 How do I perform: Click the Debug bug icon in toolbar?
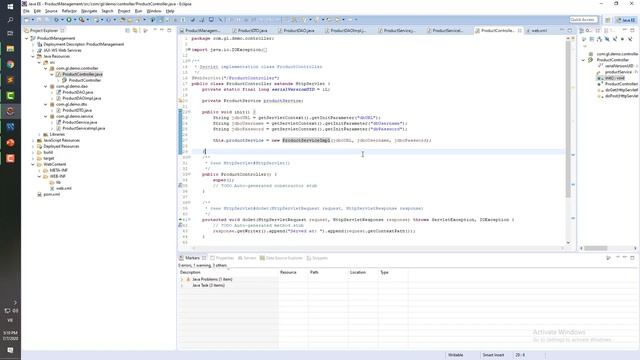[x=58, y=20]
